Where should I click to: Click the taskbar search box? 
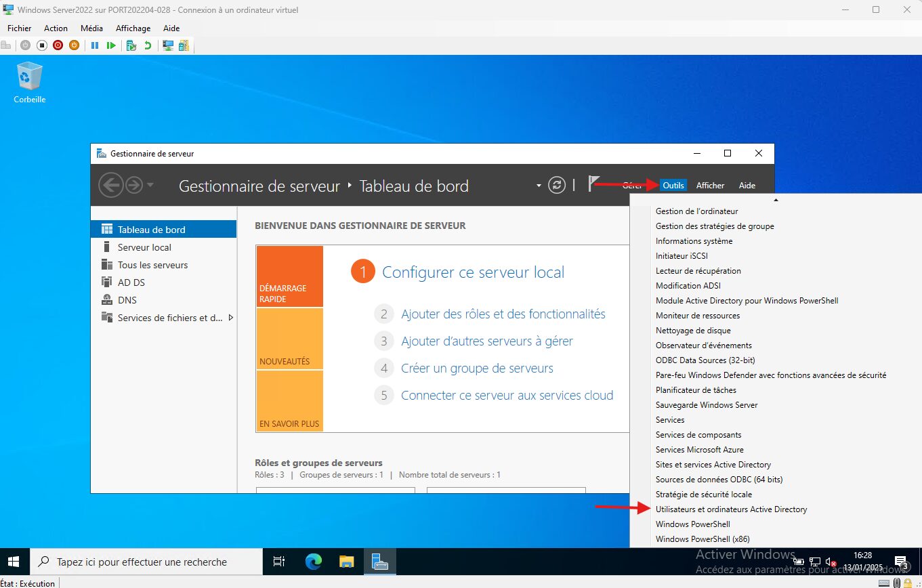[146, 562]
